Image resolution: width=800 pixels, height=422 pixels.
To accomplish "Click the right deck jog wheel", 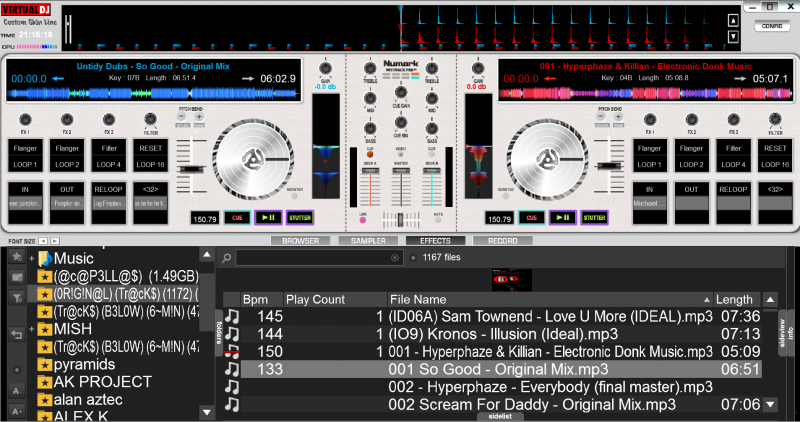I will coord(547,160).
